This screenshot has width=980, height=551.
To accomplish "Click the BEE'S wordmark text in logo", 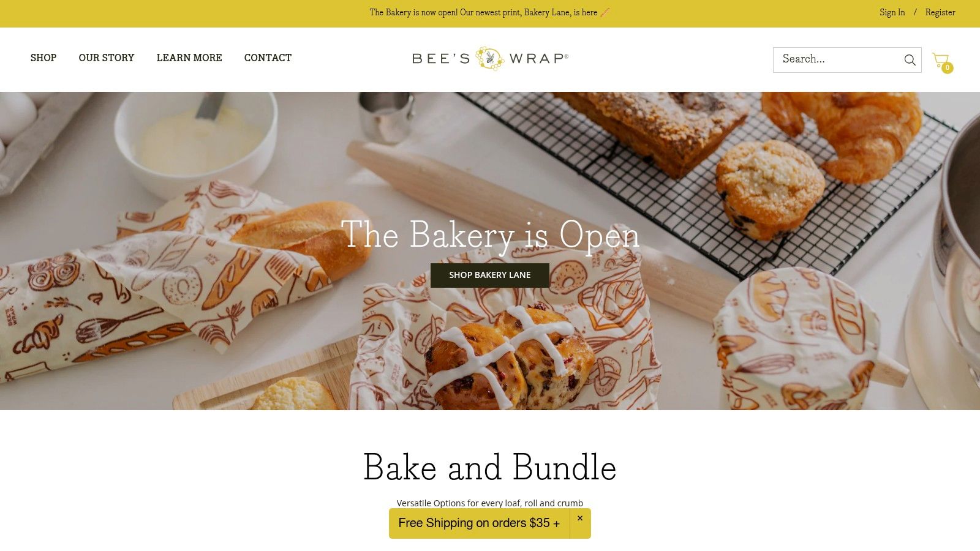I will tap(441, 59).
